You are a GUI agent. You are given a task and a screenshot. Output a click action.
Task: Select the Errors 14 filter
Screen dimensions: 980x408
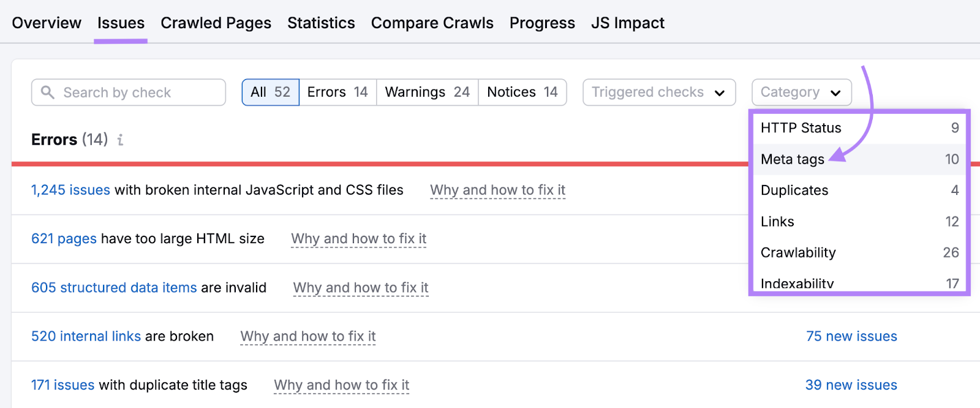point(337,92)
